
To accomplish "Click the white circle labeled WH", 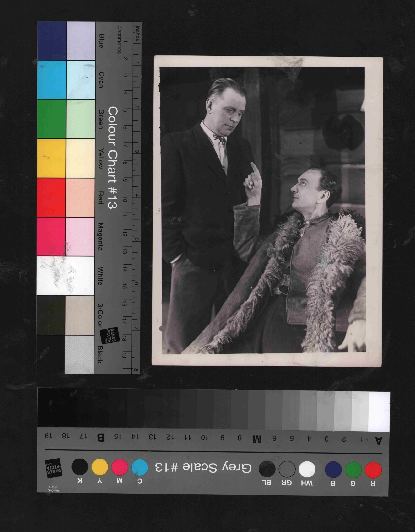I will click(x=307, y=469).
